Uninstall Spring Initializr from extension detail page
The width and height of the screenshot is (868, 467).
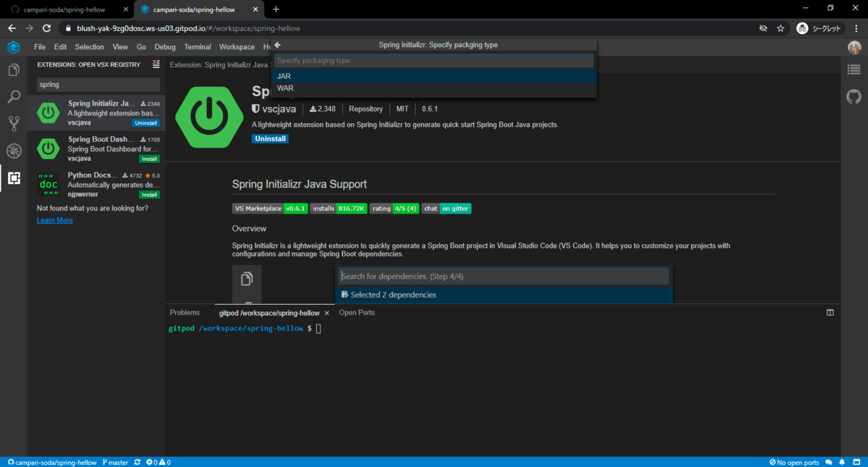[271, 138]
